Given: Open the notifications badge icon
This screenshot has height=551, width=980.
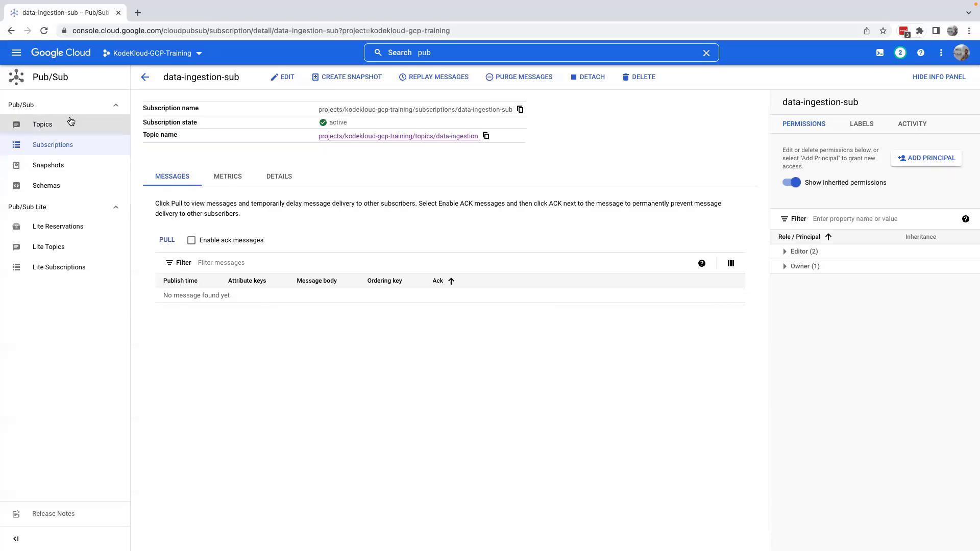Looking at the screenshot, I should [900, 53].
